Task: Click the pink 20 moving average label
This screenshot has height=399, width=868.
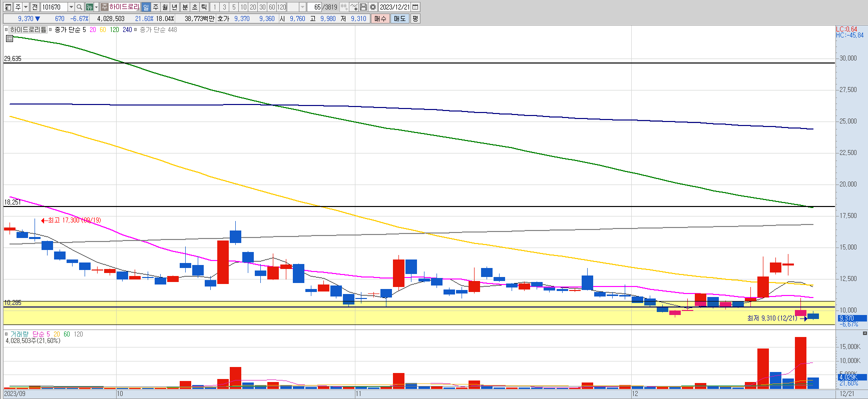Action: [x=93, y=29]
